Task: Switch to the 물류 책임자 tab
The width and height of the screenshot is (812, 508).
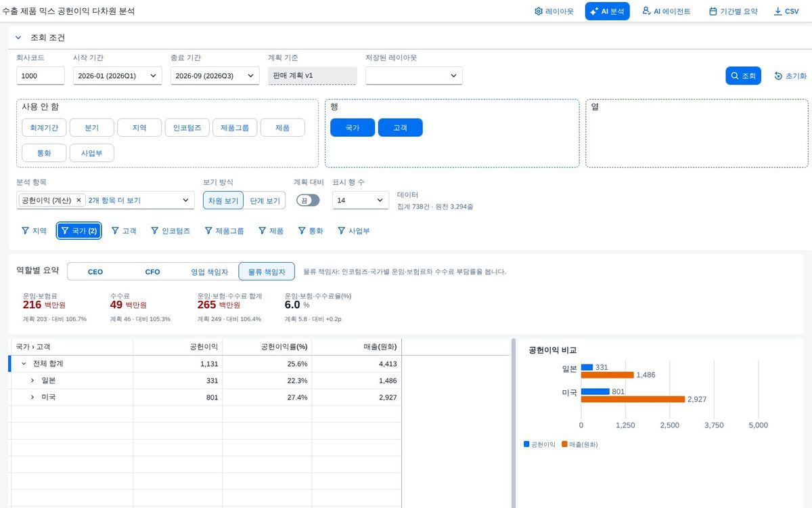Action: click(267, 272)
